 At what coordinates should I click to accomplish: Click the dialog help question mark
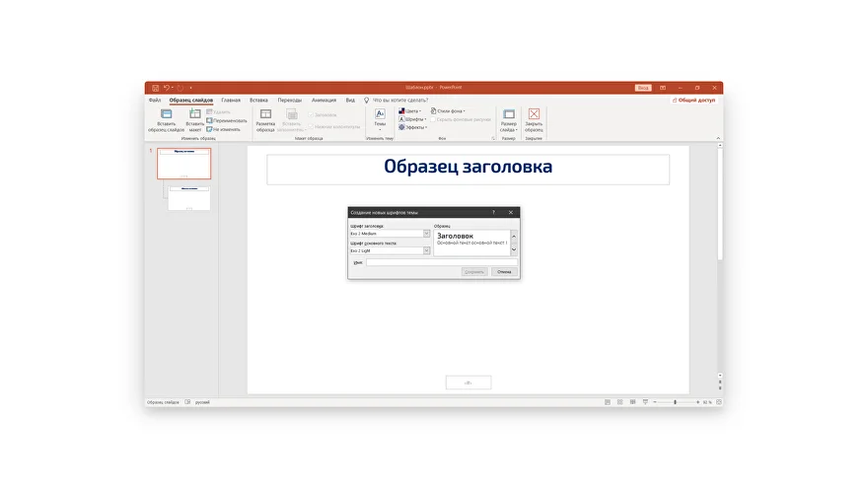(493, 213)
